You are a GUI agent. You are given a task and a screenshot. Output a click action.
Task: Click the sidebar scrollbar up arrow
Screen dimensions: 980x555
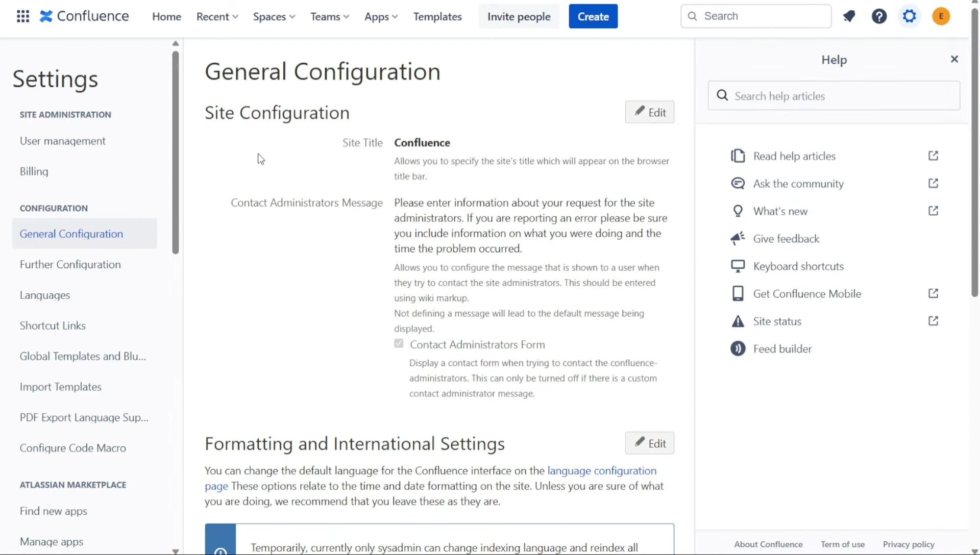click(x=176, y=43)
